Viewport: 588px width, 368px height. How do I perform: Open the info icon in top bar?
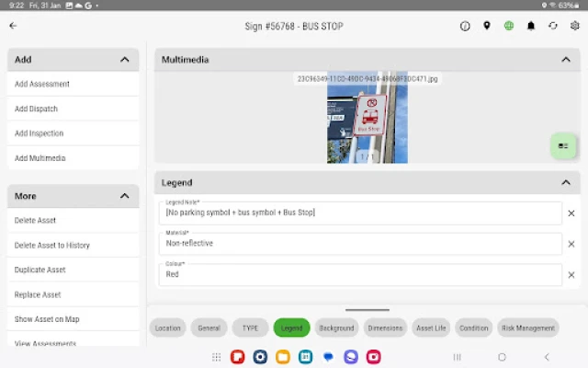pos(465,26)
